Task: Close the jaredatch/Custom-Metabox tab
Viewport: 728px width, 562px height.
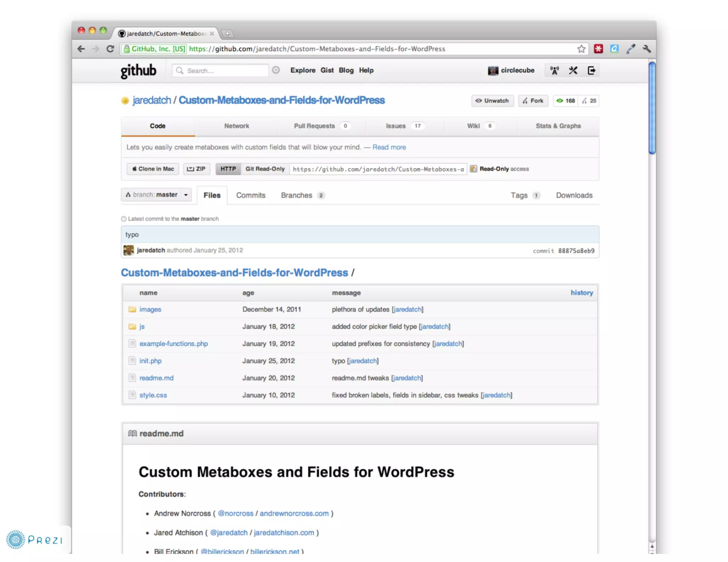Action: pyautogui.click(x=212, y=33)
